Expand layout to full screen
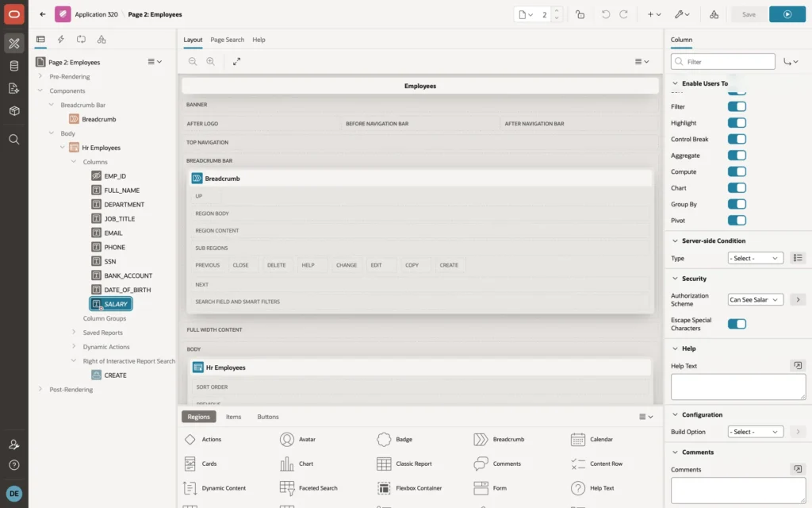This screenshot has height=508, width=812. pos(236,61)
